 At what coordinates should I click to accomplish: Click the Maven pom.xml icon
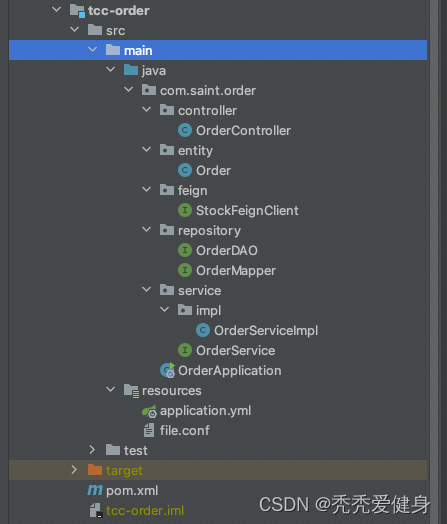point(95,490)
